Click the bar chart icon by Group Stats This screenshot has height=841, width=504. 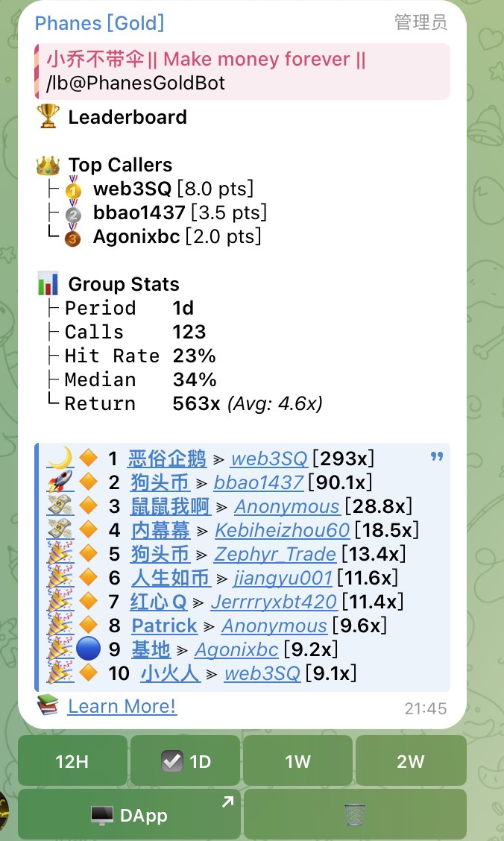click(48, 284)
